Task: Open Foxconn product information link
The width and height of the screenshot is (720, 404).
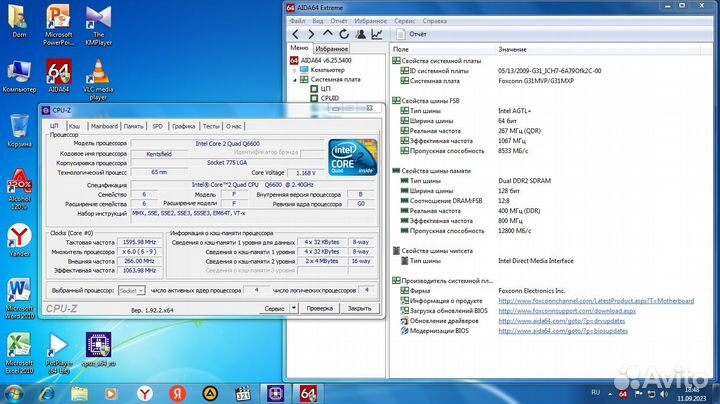Action: coord(596,301)
